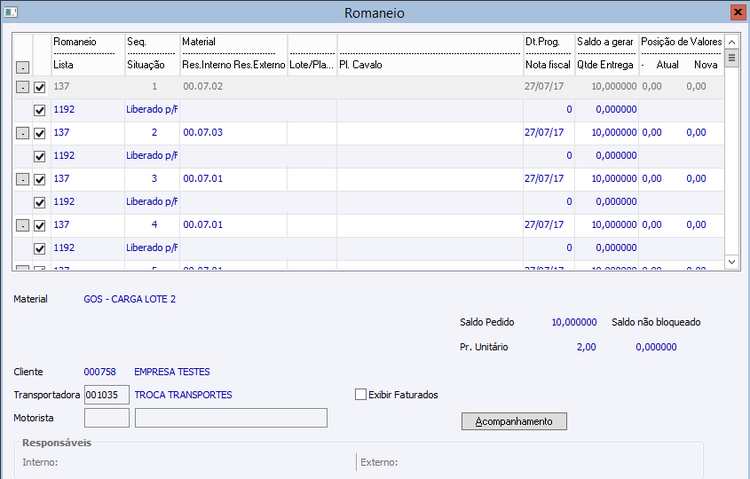Click the grid scrollbar up arrow
The width and height of the screenshot is (750, 479).
click(732, 42)
